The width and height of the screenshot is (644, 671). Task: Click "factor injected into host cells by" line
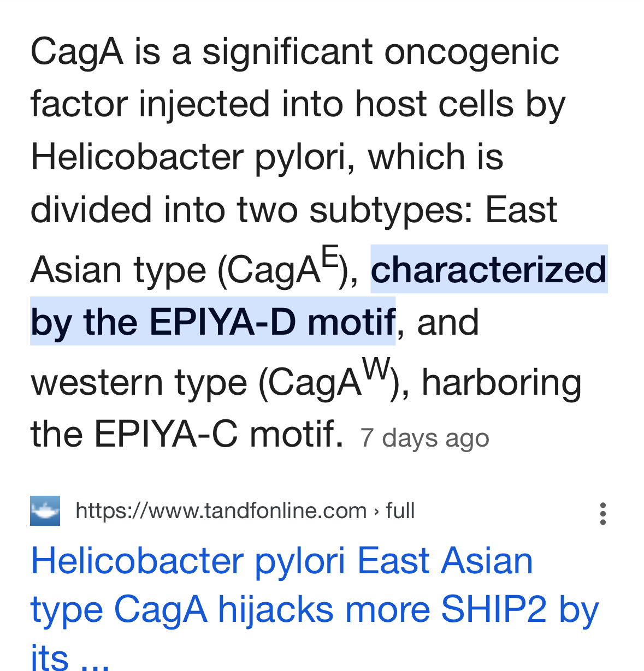click(x=298, y=104)
